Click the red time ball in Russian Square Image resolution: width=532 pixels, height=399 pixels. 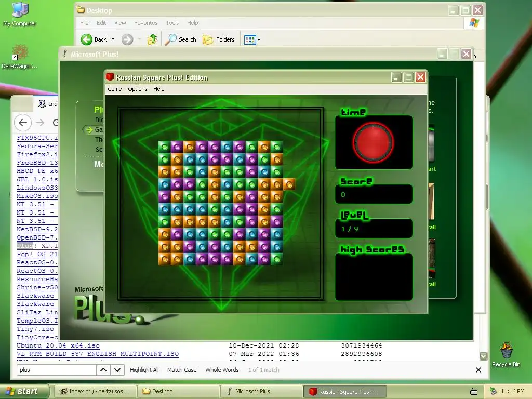click(x=373, y=142)
